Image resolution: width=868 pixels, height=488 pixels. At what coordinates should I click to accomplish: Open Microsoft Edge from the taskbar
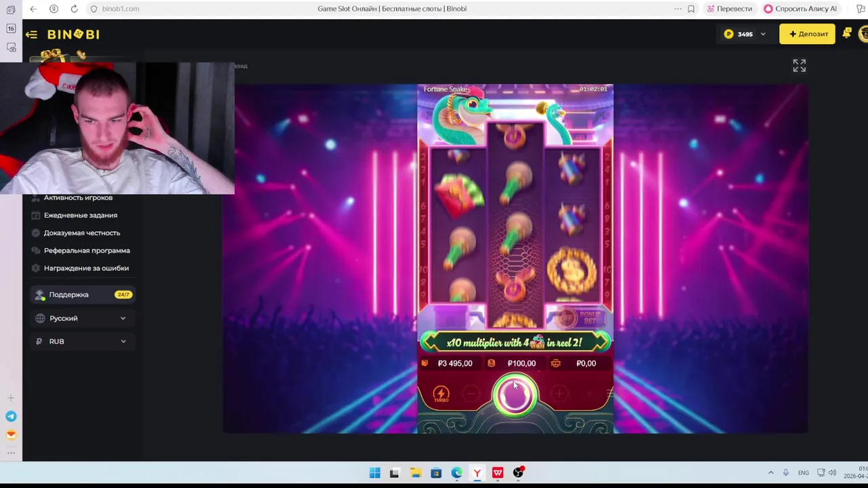click(x=456, y=472)
